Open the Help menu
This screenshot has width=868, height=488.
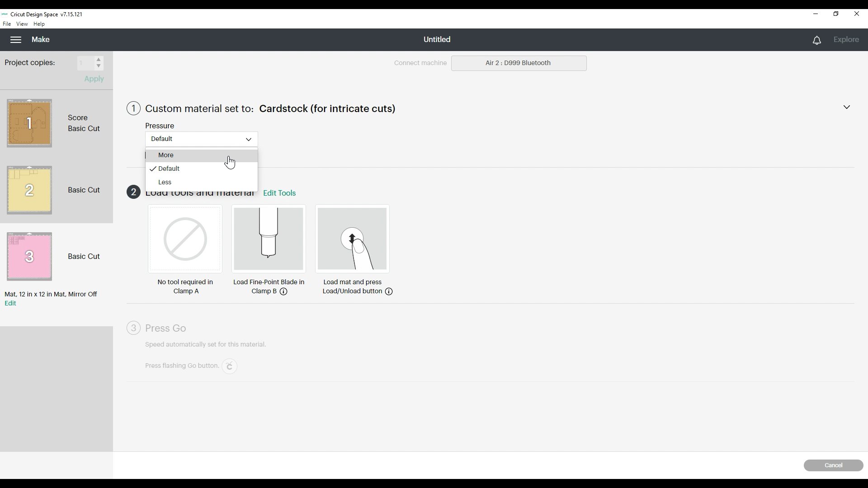pos(39,24)
